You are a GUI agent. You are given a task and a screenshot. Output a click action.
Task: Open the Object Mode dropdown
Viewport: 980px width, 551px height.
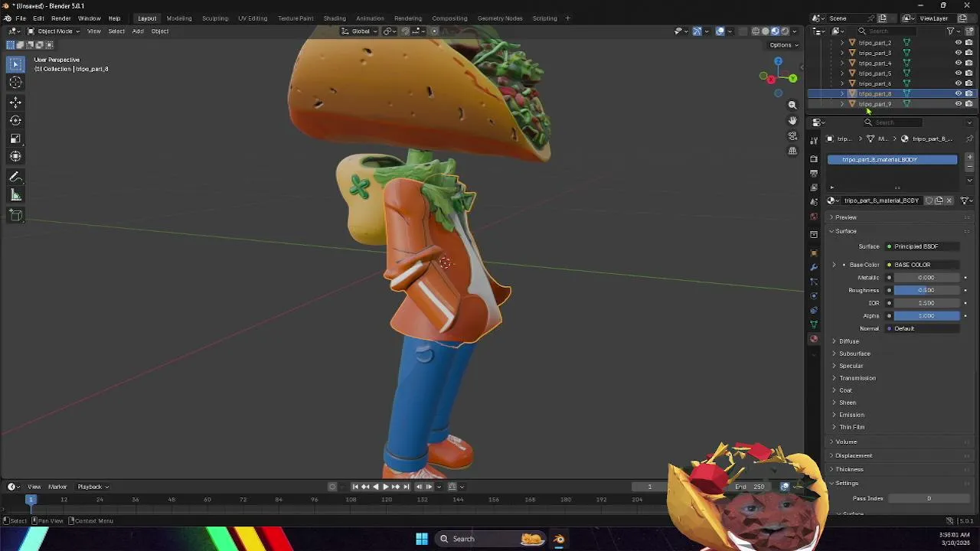coord(54,31)
